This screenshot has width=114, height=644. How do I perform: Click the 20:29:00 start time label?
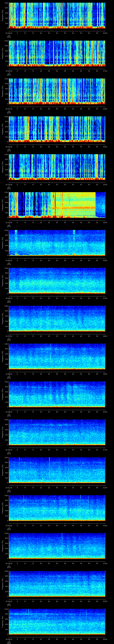9,33
